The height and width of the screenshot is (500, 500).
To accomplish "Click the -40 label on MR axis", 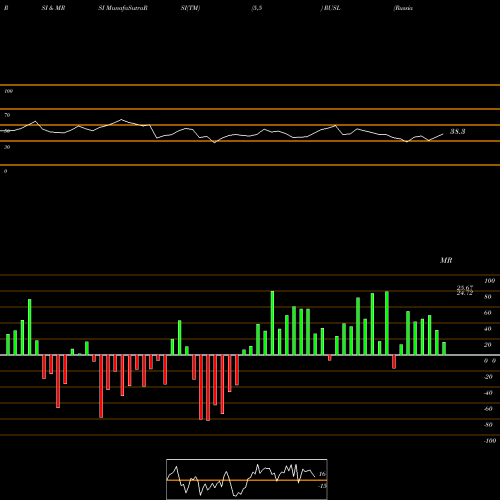I will click(488, 393).
